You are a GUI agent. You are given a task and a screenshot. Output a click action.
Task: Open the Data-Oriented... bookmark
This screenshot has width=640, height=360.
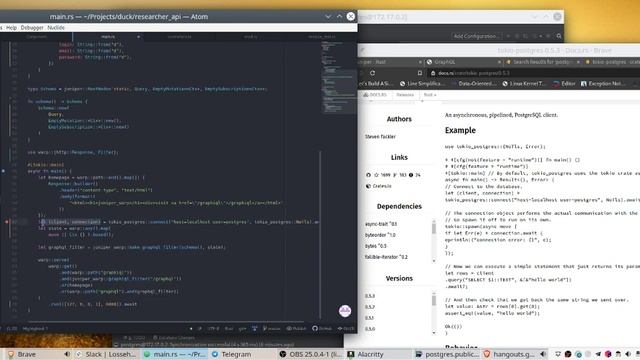click(474, 84)
